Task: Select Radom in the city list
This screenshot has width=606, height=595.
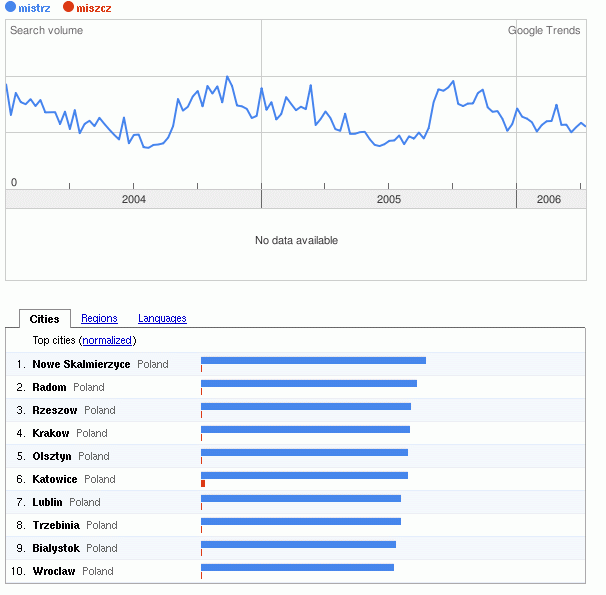Action: click(x=51, y=388)
